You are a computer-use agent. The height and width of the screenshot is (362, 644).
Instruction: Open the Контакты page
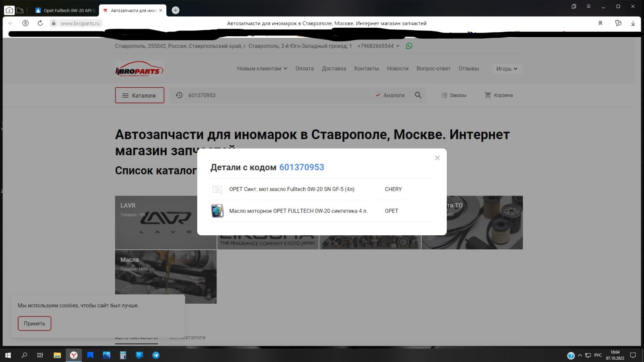click(366, 68)
